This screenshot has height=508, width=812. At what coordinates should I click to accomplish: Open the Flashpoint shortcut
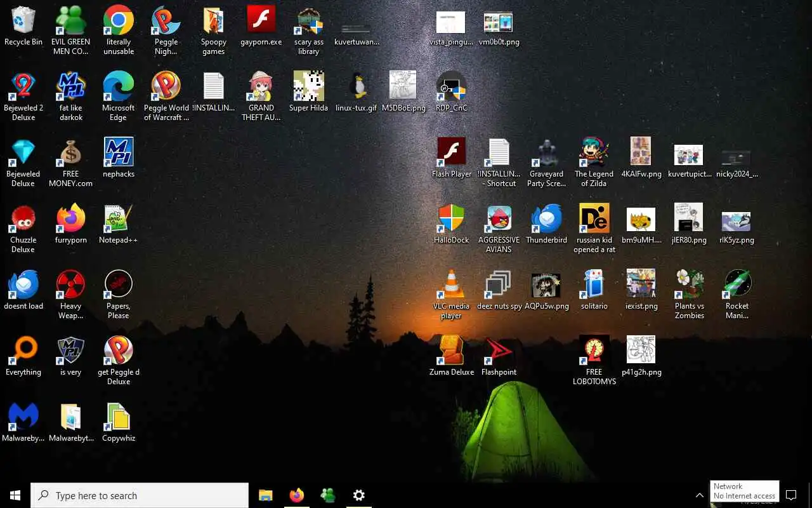pyautogui.click(x=499, y=356)
